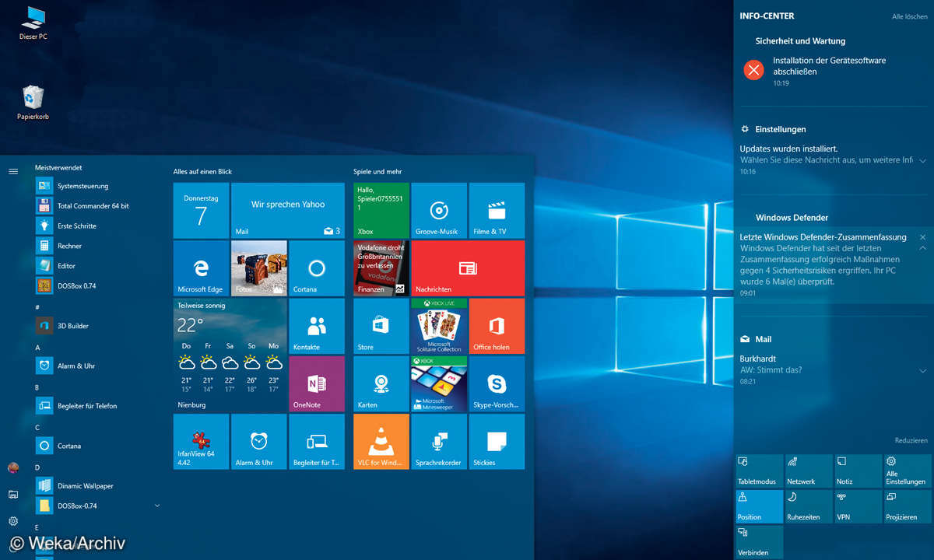This screenshot has height=560, width=934.
Task: Open the weather tile for Nienburg
Action: coord(230,355)
